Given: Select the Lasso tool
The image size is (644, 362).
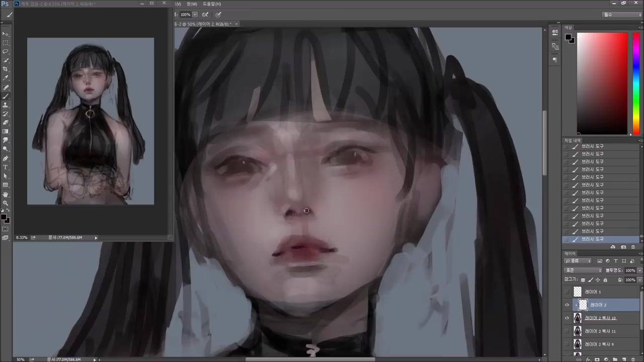Looking at the screenshot, I should click(6, 50).
